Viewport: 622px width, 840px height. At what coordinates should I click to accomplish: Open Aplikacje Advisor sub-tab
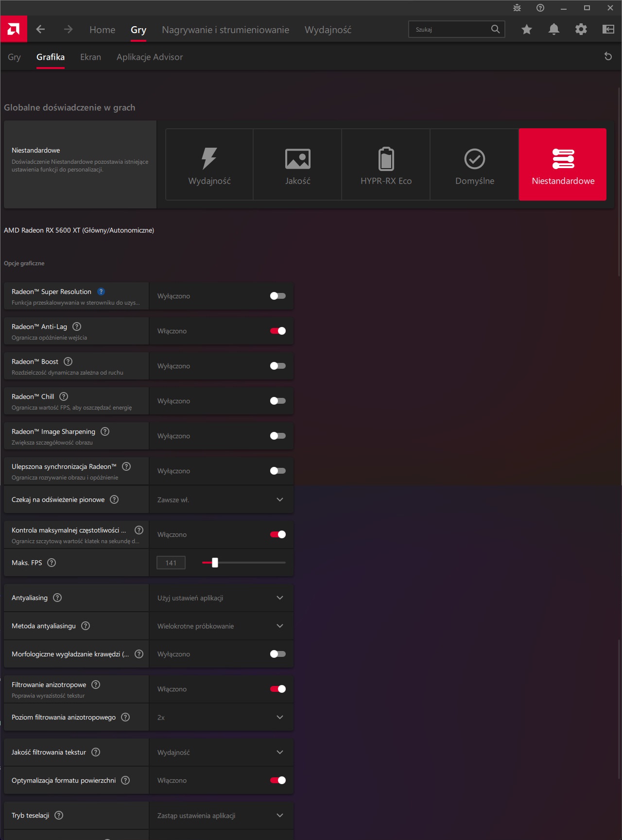[150, 57]
